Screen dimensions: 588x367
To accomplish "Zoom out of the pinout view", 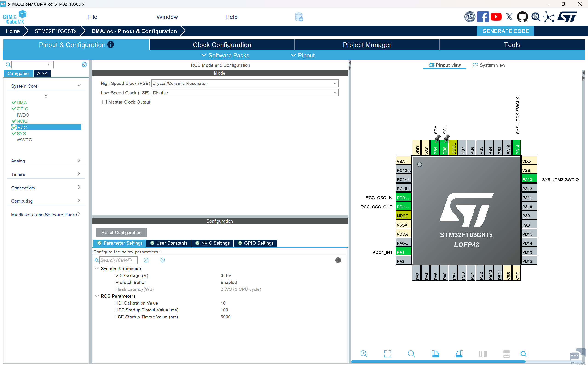I will pos(411,354).
